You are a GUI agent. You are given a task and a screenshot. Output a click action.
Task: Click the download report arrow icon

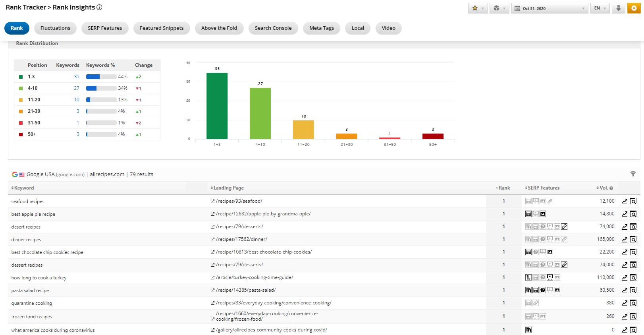pyautogui.click(x=618, y=8)
